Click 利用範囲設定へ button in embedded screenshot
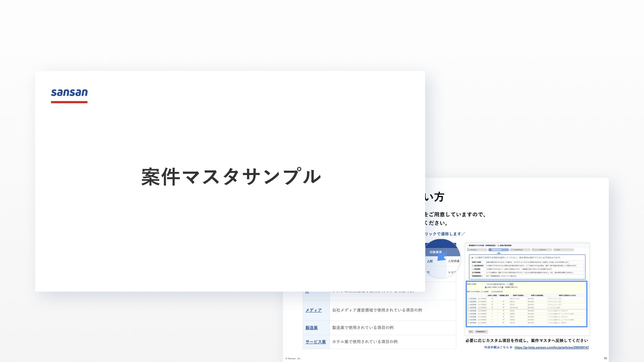This screenshot has width=644, height=362. click(481, 332)
